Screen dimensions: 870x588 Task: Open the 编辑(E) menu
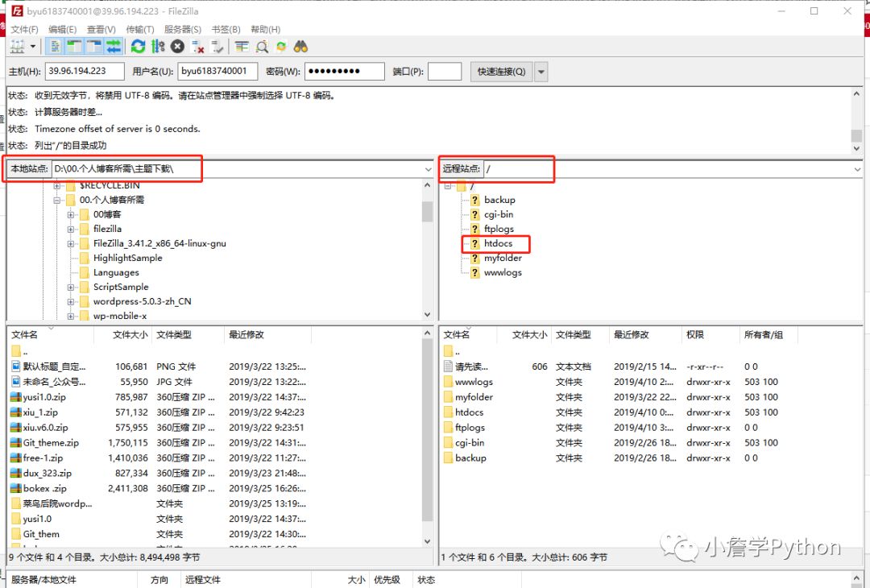[x=63, y=29]
